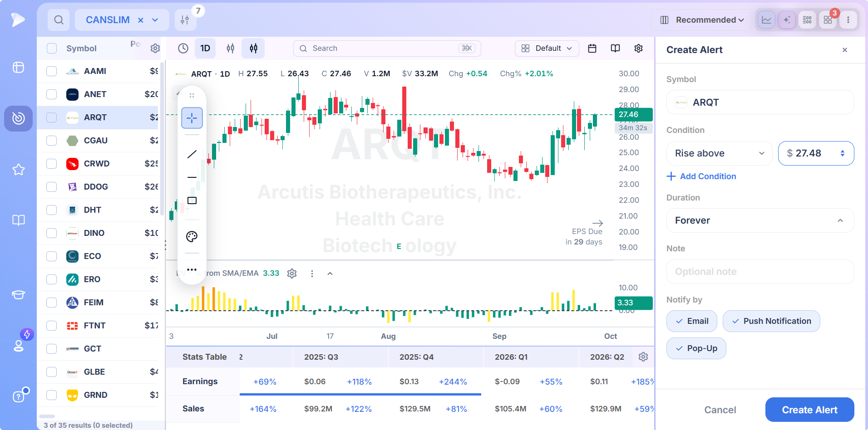Toggle Pop-Up notification option
868x430 pixels.
(x=696, y=348)
